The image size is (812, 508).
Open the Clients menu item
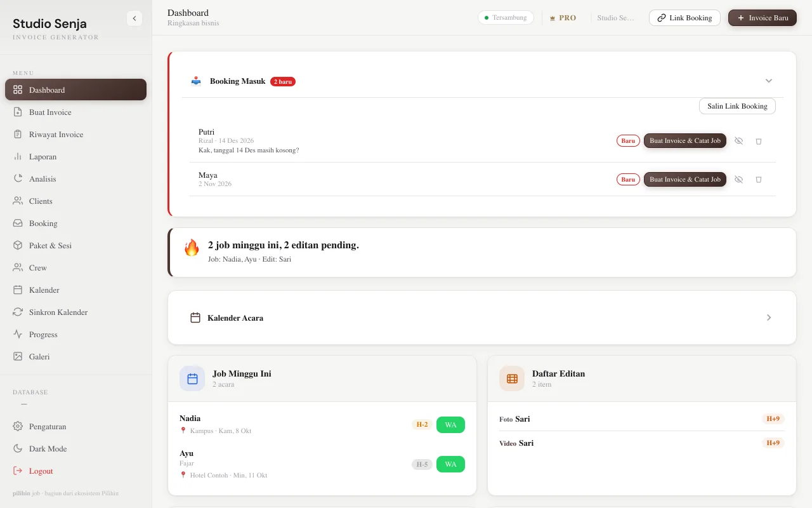[76, 201]
